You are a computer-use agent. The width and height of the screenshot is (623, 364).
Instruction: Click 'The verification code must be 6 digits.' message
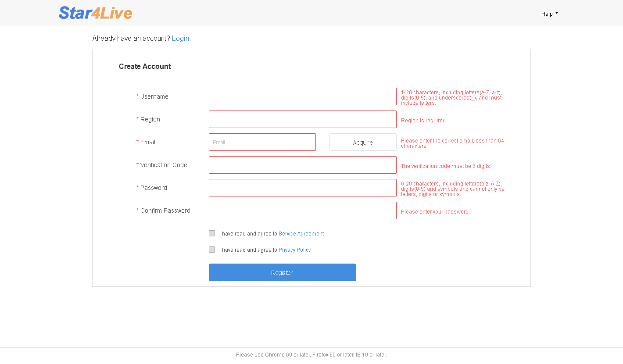(x=446, y=166)
